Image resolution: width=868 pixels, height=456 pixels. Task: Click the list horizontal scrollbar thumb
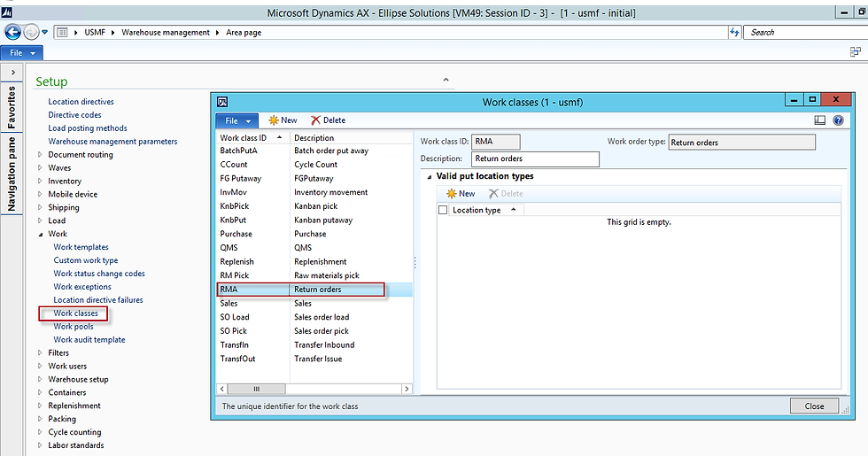[256, 389]
